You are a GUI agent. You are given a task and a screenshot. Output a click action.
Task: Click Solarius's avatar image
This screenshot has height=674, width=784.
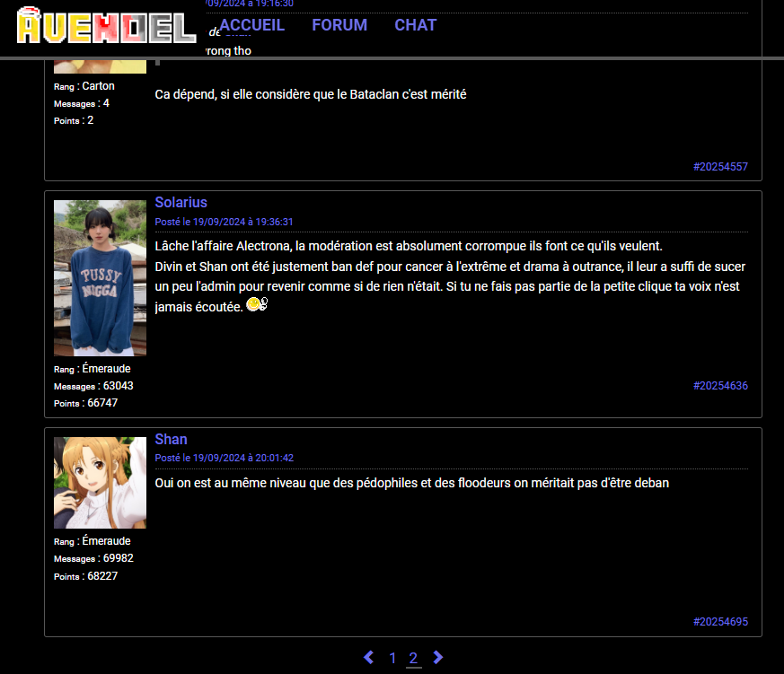pos(100,277)
